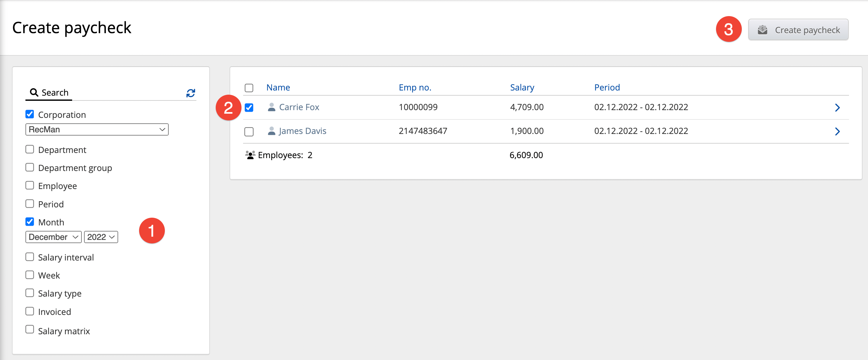868x360 pixels.
Task: Open James Davis row arrow chevron
Action: pyautogui.click(x=837, y=131)
